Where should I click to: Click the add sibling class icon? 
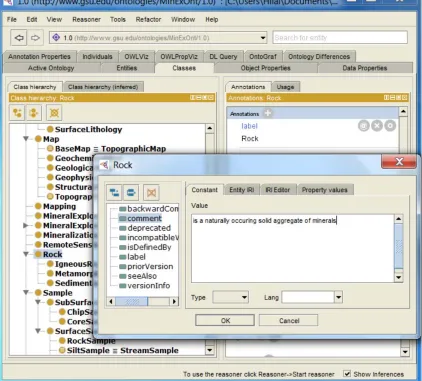pyautogui.click(x=33, y=113)
